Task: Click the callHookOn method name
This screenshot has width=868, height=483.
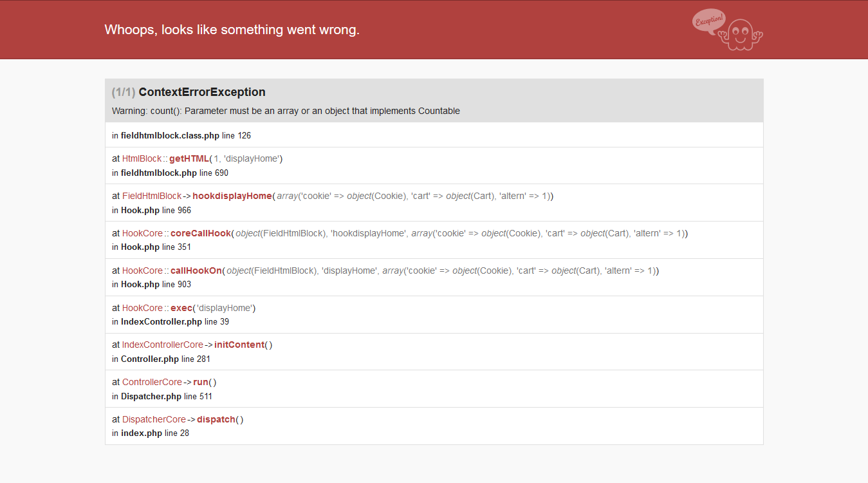Action: coord(196,270)
